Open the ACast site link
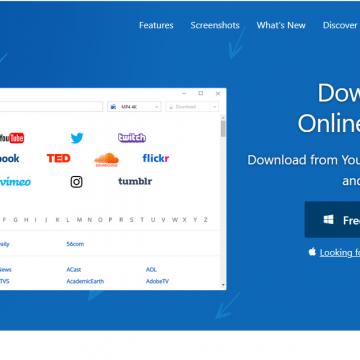360x360 pixels. 74,269
